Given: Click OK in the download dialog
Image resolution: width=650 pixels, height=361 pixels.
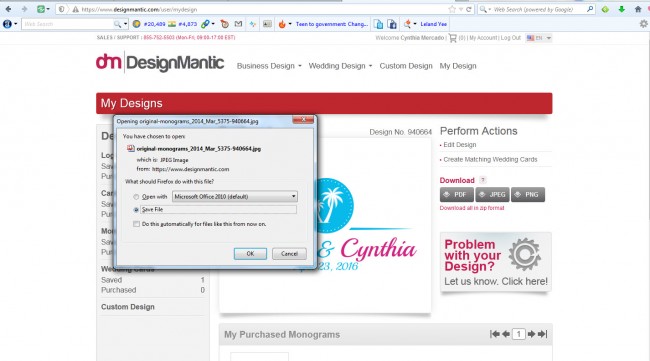Looking at the screenshot, I should pyautogui.click(x=250, y=254).
